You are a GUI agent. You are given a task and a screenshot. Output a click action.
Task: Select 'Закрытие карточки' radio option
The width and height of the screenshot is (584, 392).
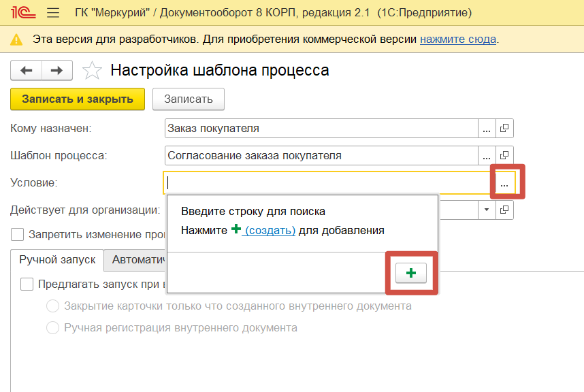(52, 306)
